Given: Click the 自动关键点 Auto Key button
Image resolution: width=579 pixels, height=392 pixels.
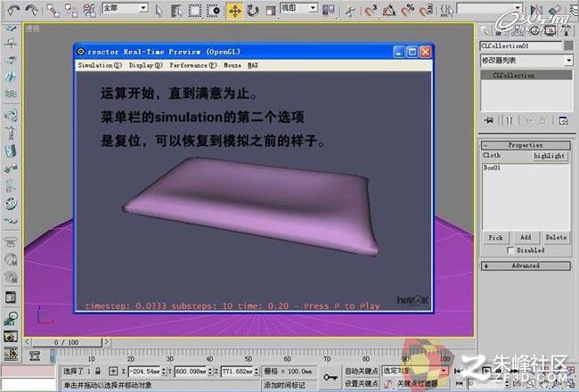Looking at the screenshot, I should click(361, 371).
